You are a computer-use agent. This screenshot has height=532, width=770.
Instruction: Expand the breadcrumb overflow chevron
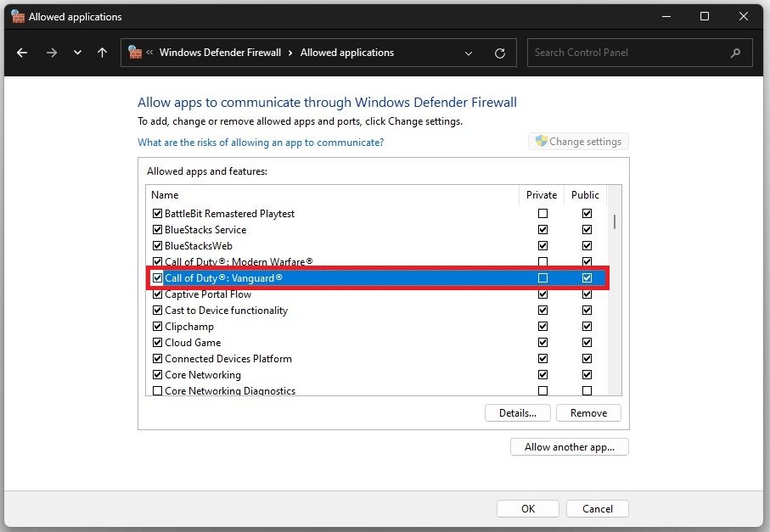click(150, 53)
